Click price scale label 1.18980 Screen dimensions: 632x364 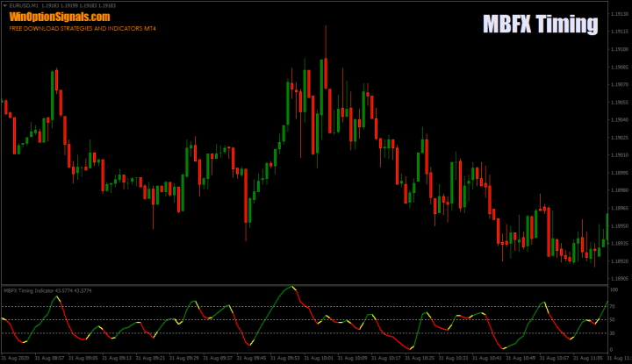click(620, 190)
